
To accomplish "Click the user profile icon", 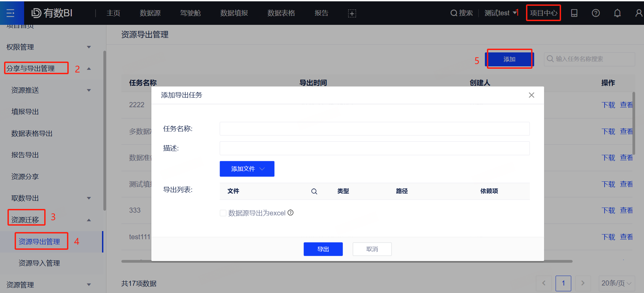I will 639,13.
